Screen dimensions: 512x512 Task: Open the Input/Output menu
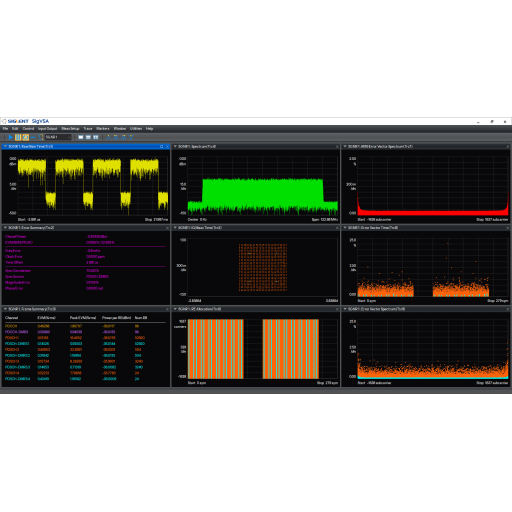[x=47, y=129]
